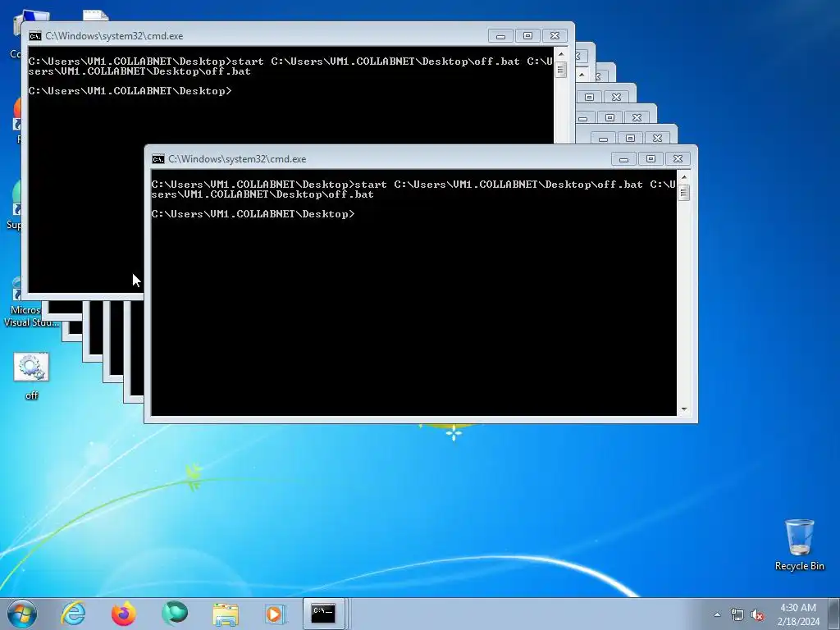Close the fifth stacked cmd window behind

coord(657,138)
